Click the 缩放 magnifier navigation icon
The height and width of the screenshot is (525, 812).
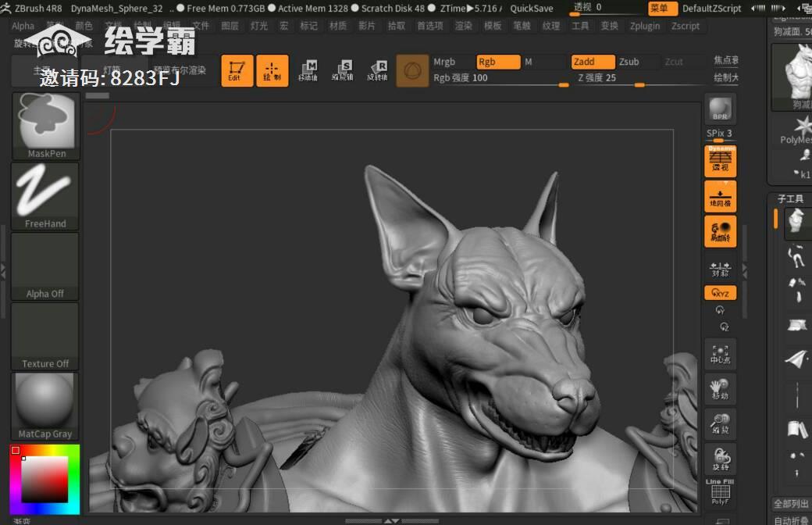click(720, 424)
